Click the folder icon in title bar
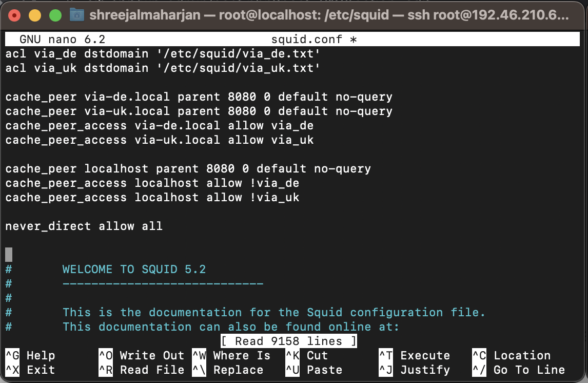The height and width of the screenshot is (383, 588). coord(76,15)
